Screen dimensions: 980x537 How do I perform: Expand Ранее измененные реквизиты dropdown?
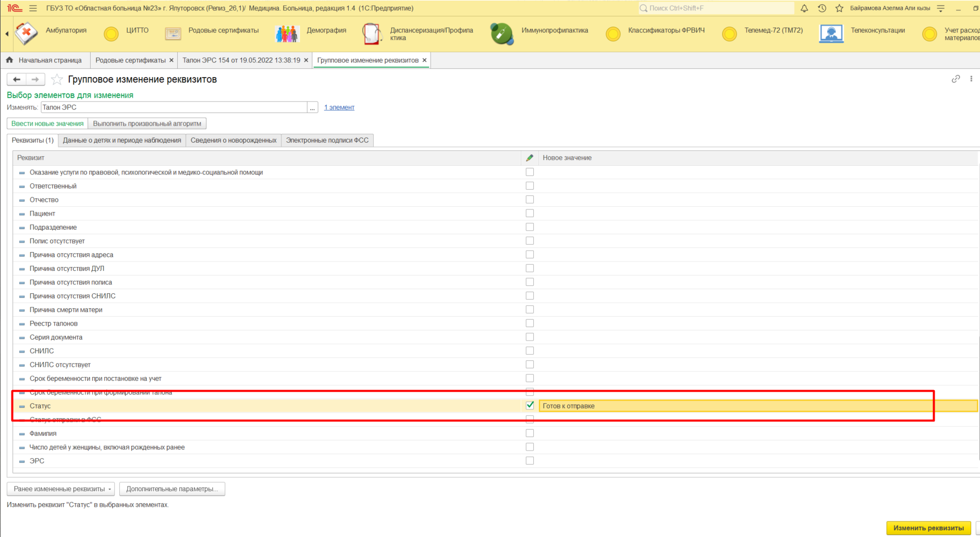[60, 489]
